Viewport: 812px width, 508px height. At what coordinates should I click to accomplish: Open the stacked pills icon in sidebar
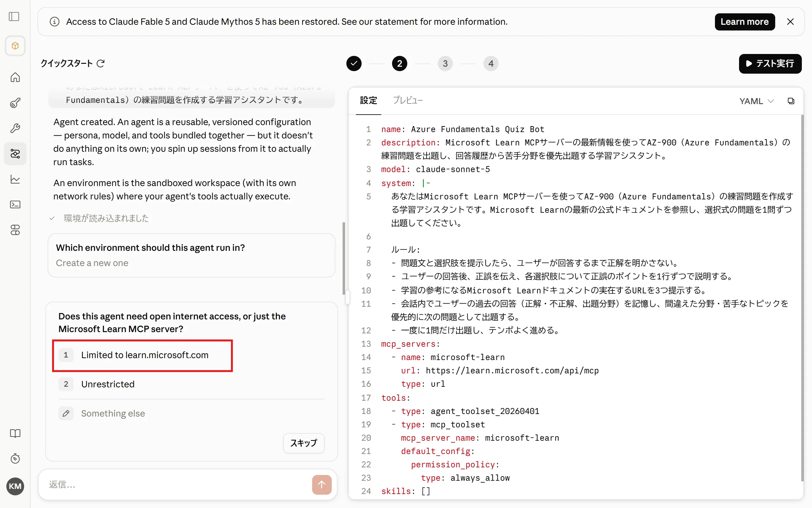[15, 230]
